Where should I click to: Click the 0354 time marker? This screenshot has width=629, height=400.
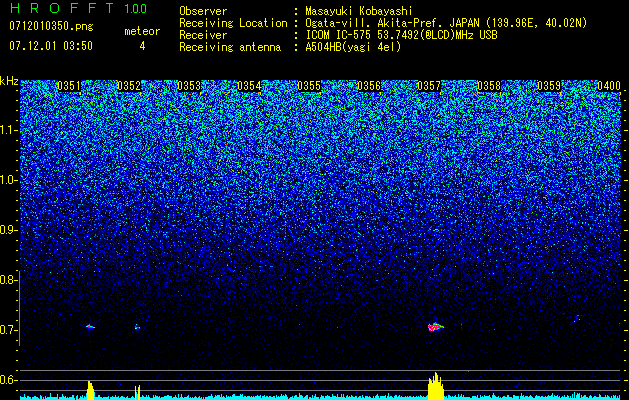[x=249, y=86]
